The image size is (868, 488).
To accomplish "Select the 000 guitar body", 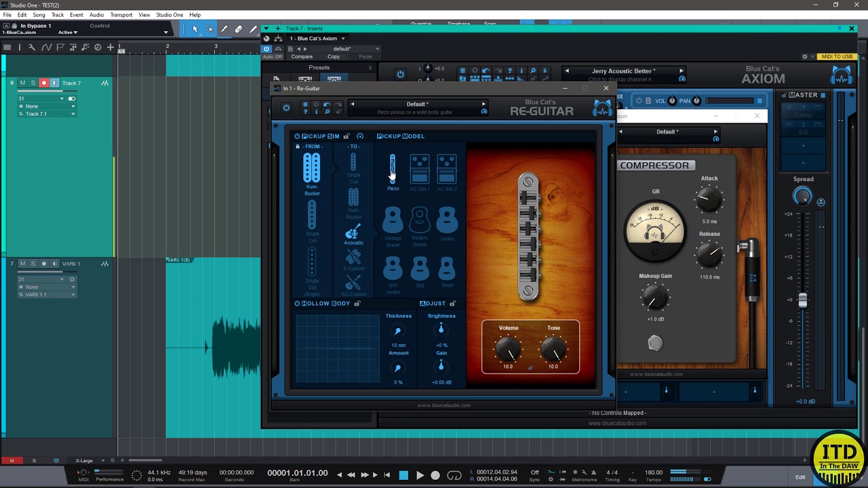I will [x=420, y=272].
